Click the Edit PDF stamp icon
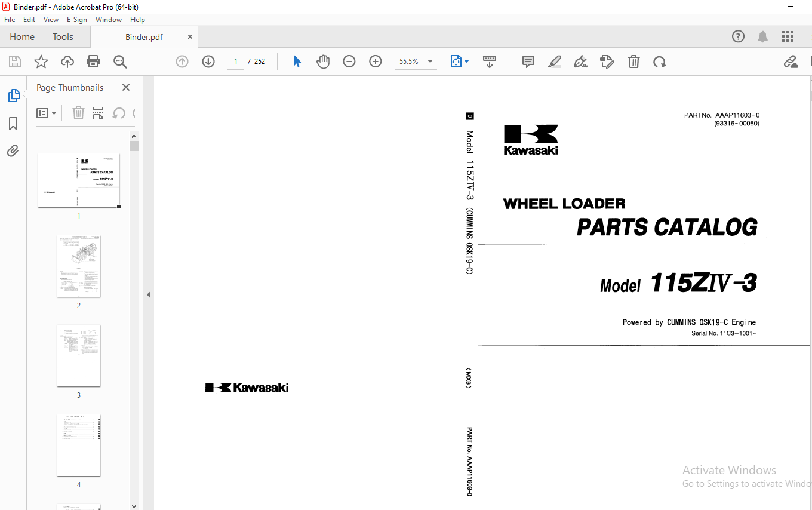 pos(607,62)
